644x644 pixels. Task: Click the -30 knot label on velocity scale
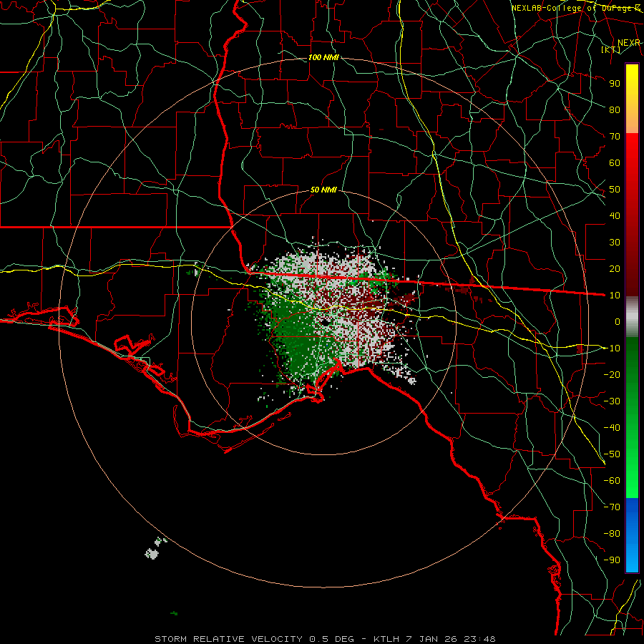tap(612, 401)
